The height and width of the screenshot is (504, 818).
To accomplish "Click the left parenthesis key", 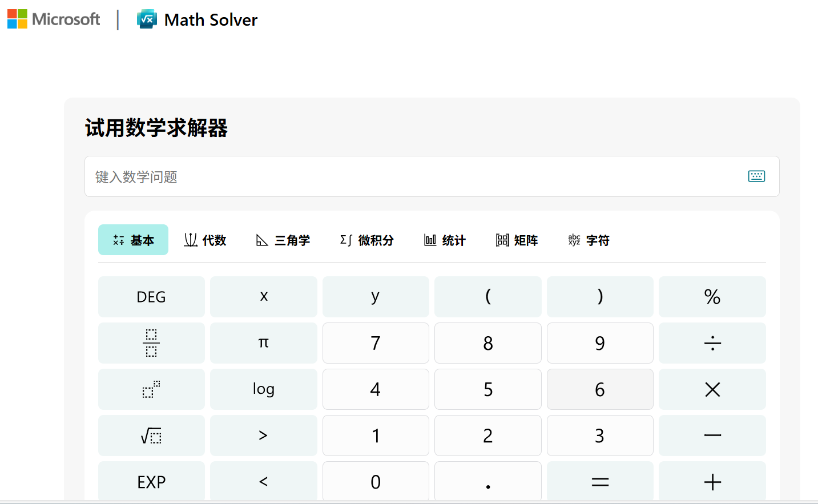I will coord(488,297).
